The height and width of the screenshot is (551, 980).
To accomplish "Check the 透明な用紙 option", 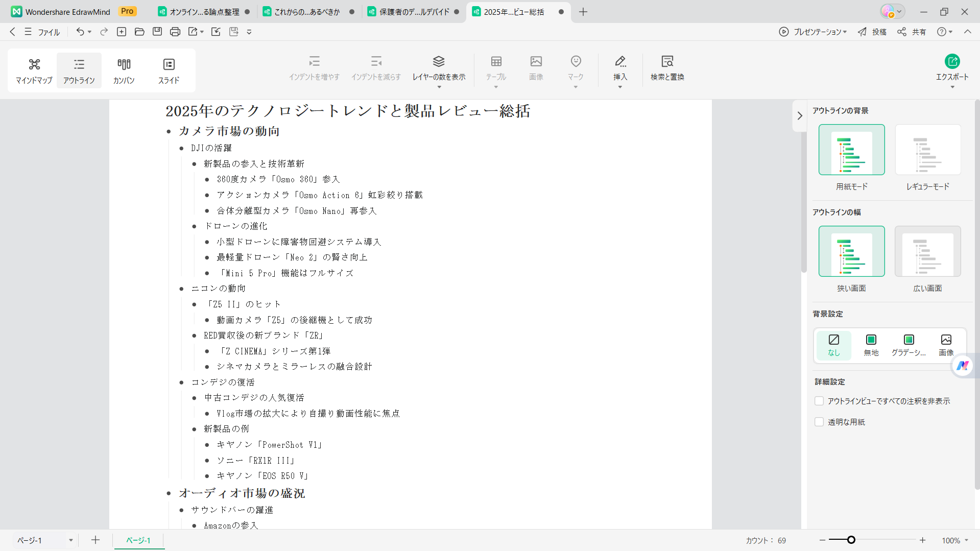I will tap(819, 422).
